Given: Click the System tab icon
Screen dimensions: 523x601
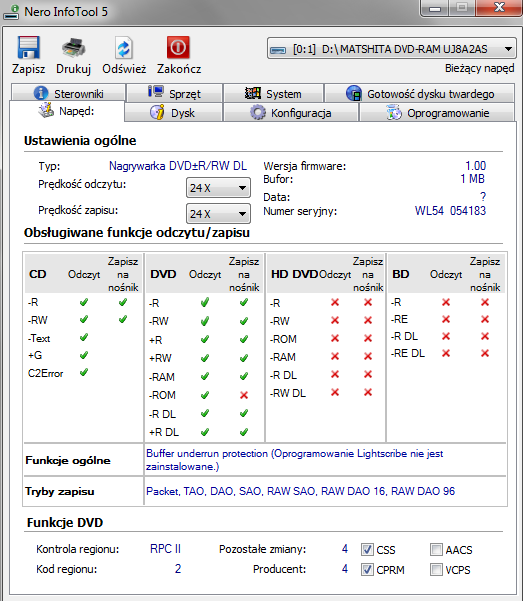Looking at the screenshot, I should tap(253, 93).
